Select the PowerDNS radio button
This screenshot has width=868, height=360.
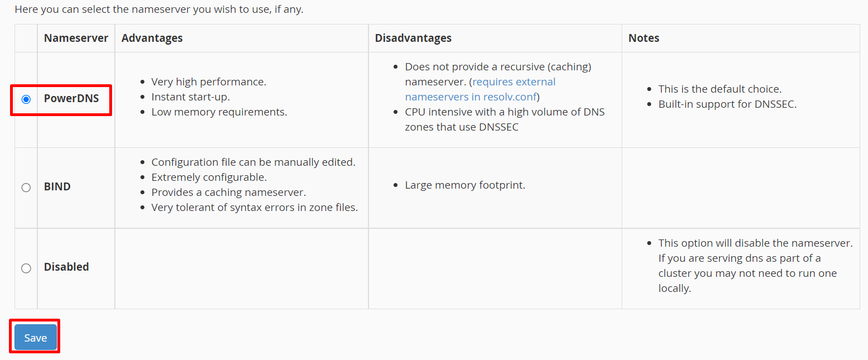26,99
